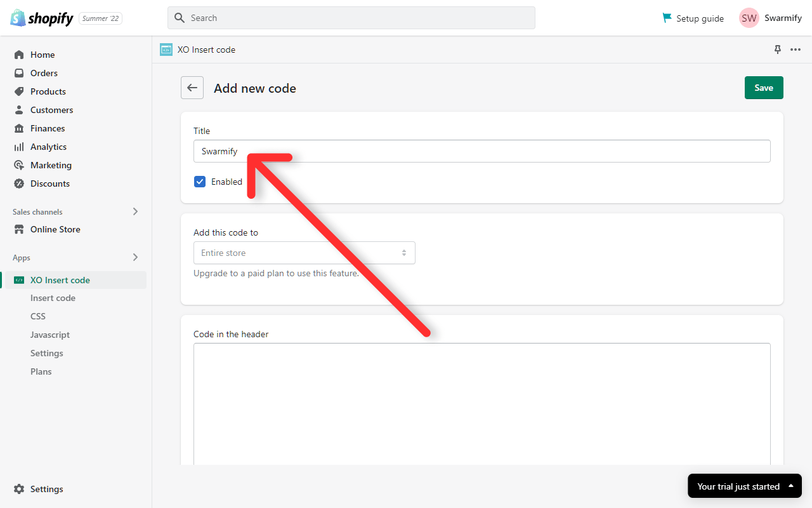Open the Setup guide link
Viewport: 812px width, 508px height.
point(700,18)
